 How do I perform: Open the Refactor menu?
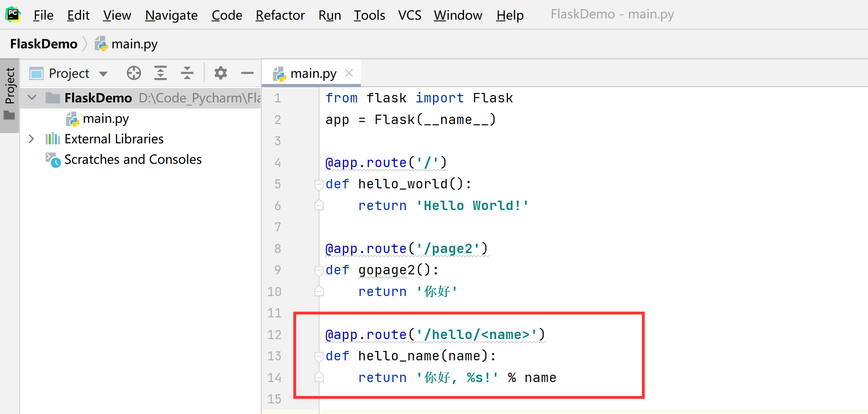pyautogui.click(x=280, y=15)
